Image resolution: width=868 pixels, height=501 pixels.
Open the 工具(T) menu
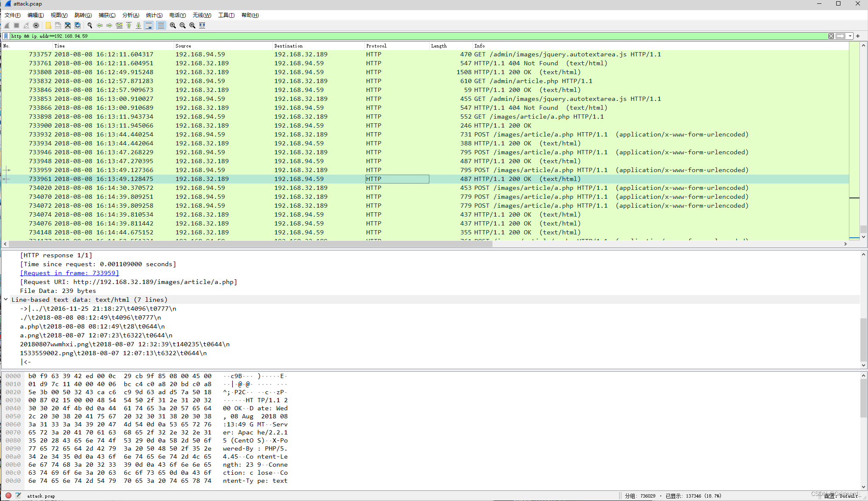coord(226,15)
